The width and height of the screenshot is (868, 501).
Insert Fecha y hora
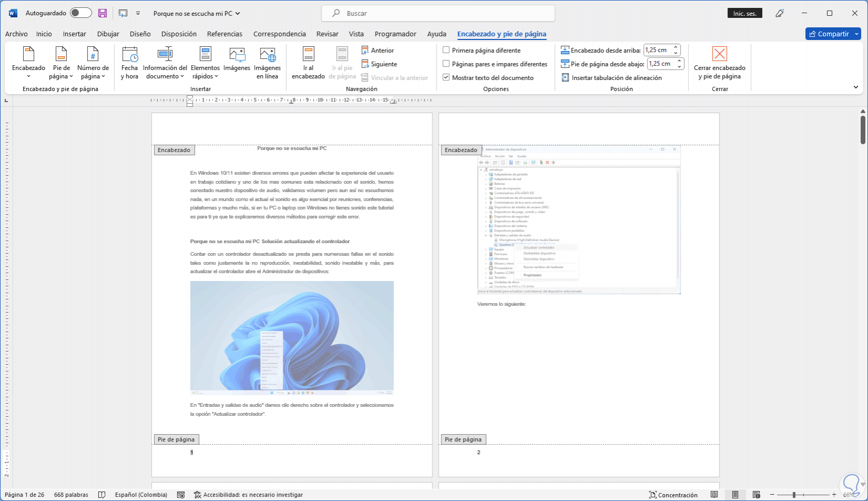click(x=129, y=63)
